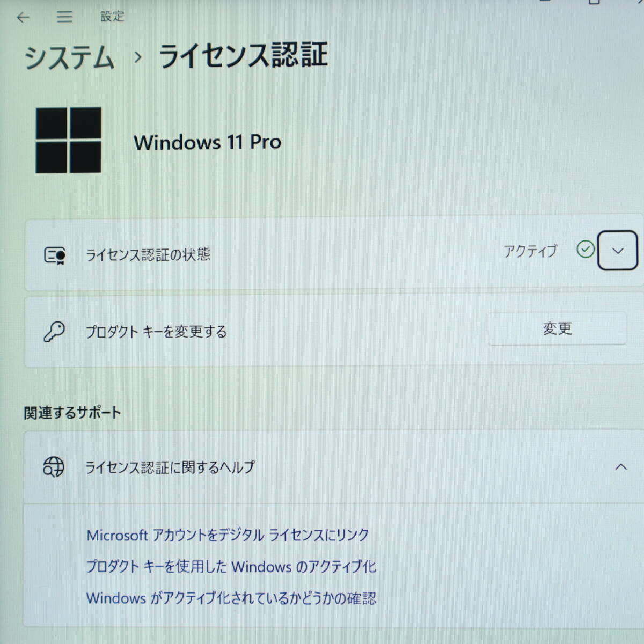Screen dimensions: 644x644
Task: Go back with the back arrow
Action: (x=23, y=17)
